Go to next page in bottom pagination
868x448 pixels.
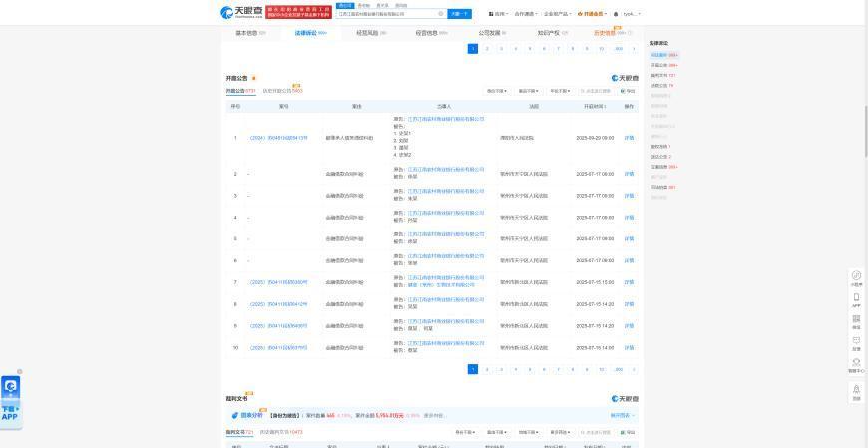(634, 369)
